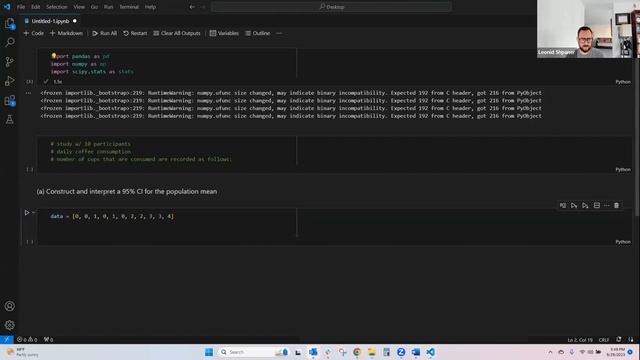Change language mode of comments cell (Python)
Viewport: 640px width, 360px height.
[x=622, y=169]
